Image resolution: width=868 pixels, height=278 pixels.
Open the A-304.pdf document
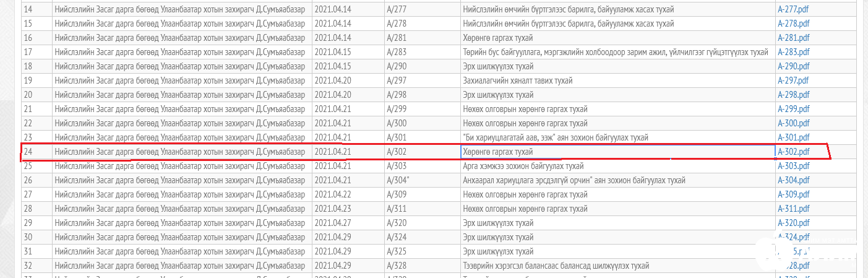coord(793,180)
